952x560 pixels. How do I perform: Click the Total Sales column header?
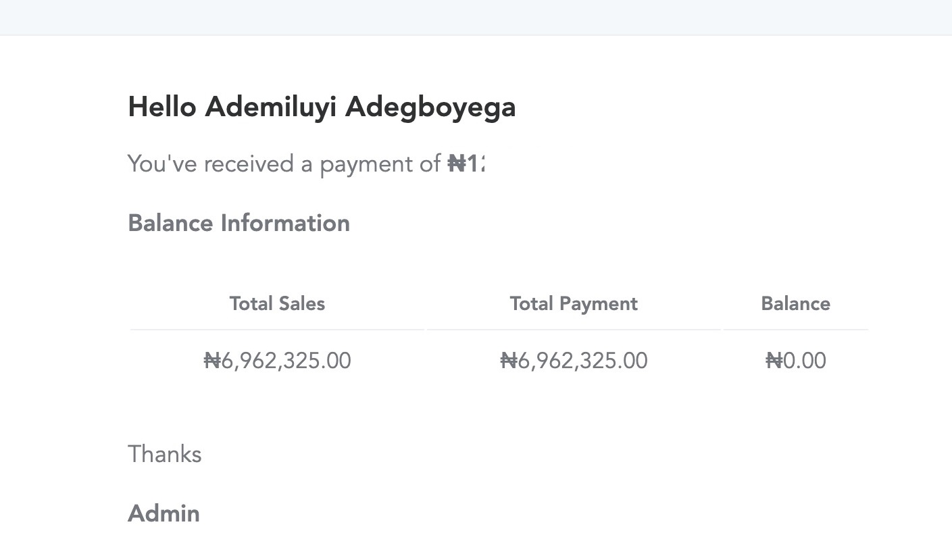[x=277, y=304]
